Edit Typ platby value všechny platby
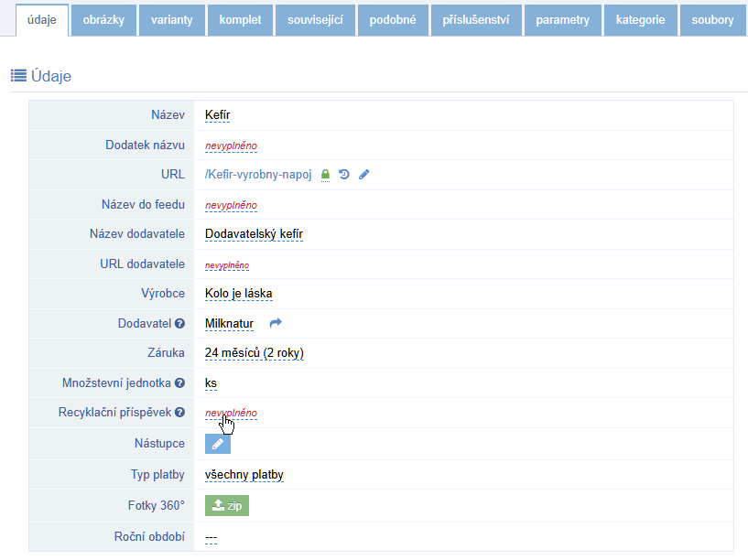 [x=244, y=475]
